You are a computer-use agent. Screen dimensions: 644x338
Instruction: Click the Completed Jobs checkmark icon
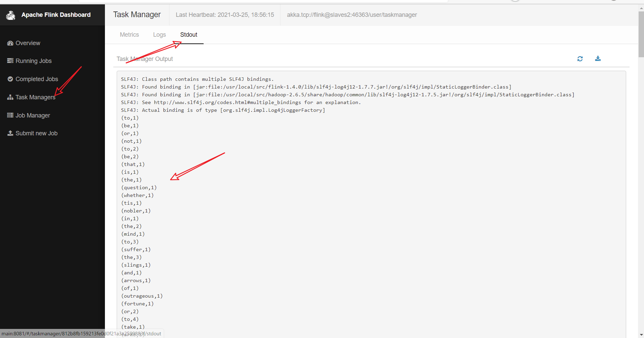[10, 79]
